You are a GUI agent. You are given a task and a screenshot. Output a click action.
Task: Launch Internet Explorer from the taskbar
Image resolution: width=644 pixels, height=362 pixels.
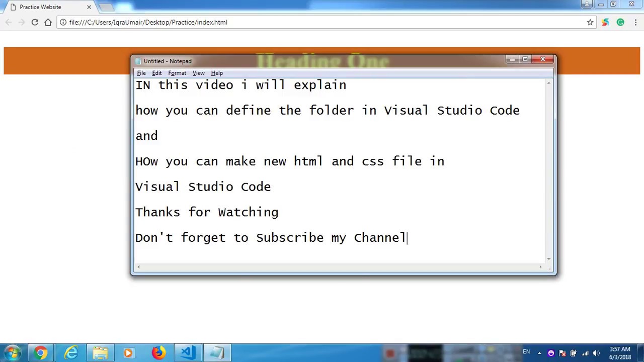[x=71, y=353]
